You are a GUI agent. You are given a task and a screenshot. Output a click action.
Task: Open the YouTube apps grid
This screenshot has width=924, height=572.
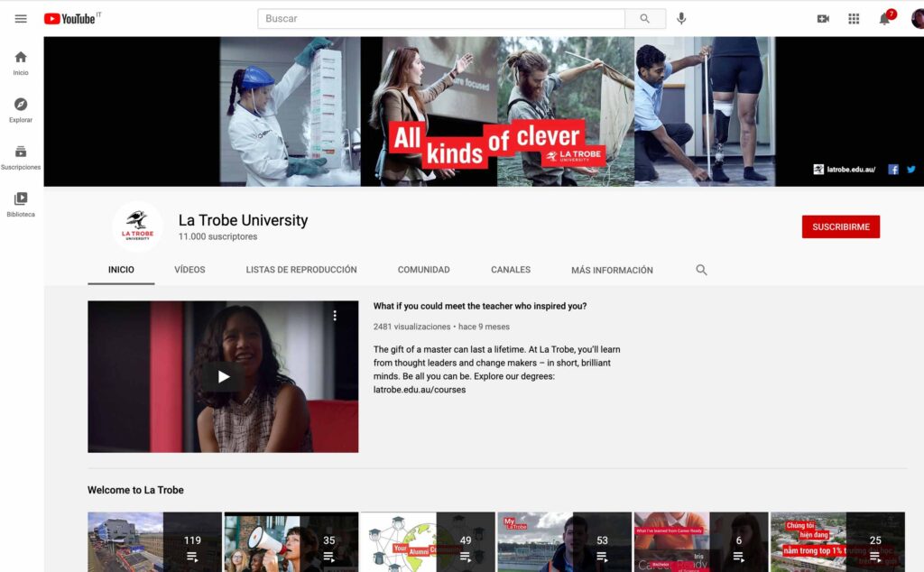tap(854, 19)
